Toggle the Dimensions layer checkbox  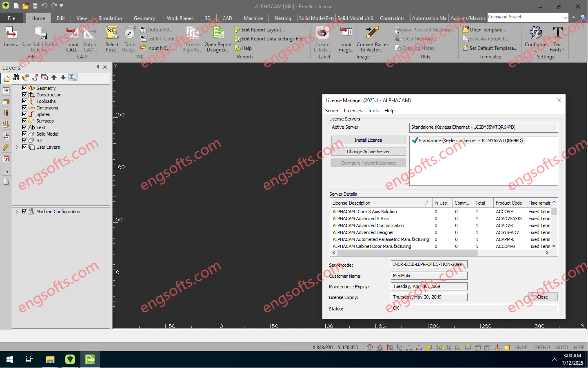tap(24, 107)
